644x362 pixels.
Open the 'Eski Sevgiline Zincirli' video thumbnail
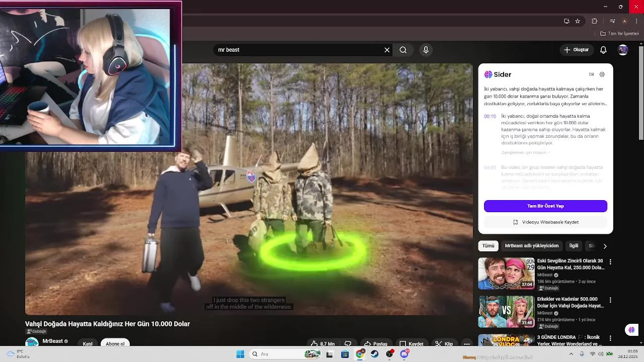tap(506, 274)
